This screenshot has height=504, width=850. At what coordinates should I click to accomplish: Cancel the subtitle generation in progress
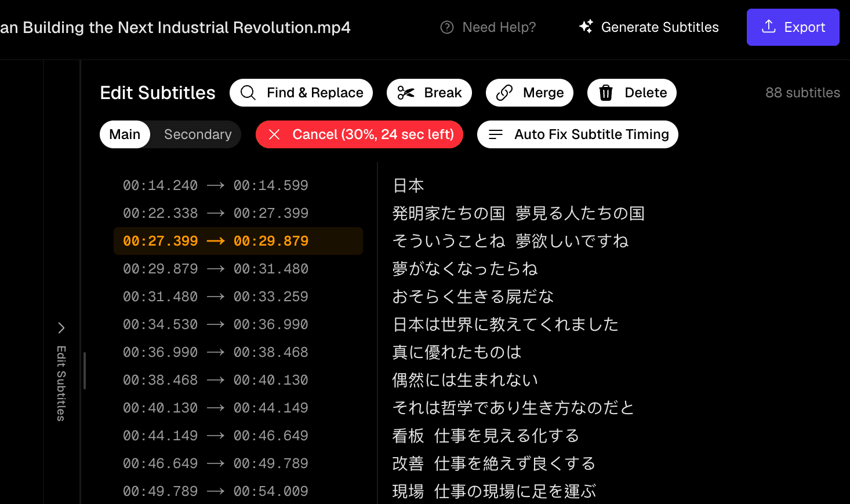(359, 134)
